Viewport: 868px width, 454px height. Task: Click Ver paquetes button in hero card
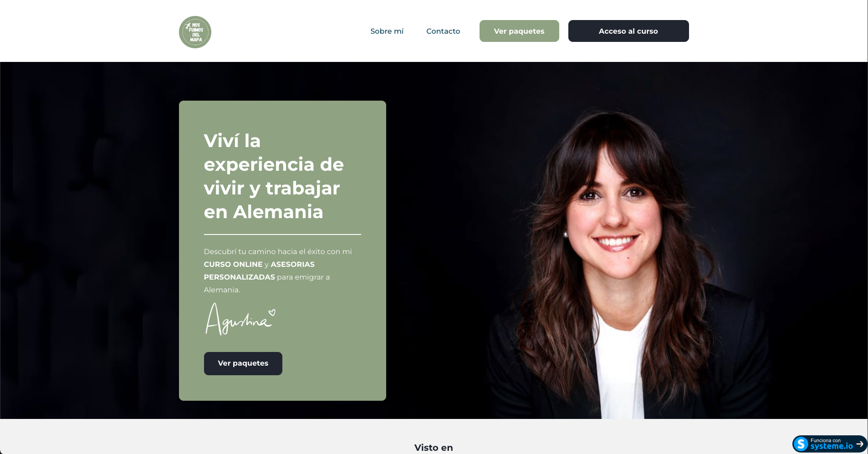243,363
